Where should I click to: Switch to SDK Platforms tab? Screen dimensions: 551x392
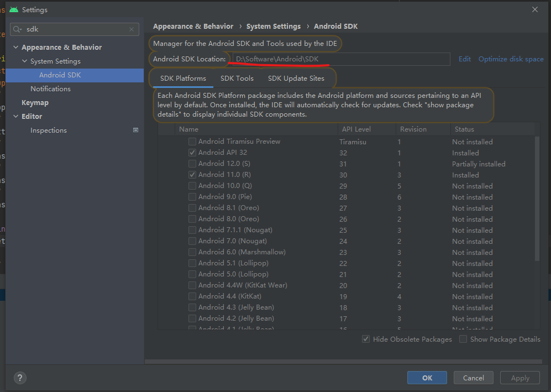[x=183, y=79]
